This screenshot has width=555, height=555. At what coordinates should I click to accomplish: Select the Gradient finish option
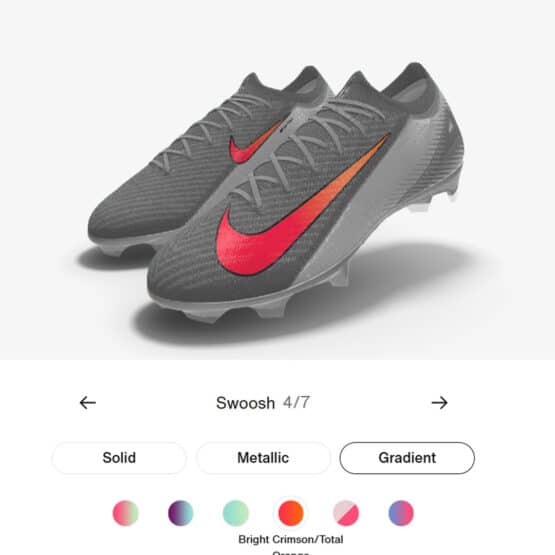pyautogui.click(x=407, y=458)
